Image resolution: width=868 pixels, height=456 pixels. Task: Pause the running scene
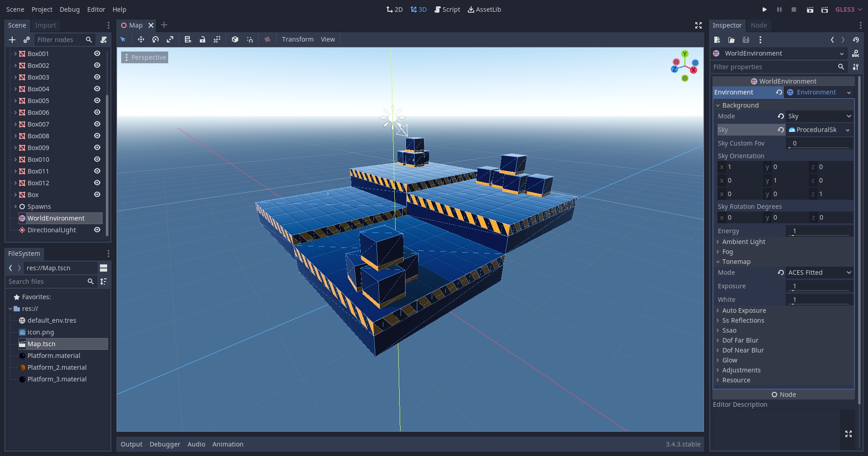point(779,9)
